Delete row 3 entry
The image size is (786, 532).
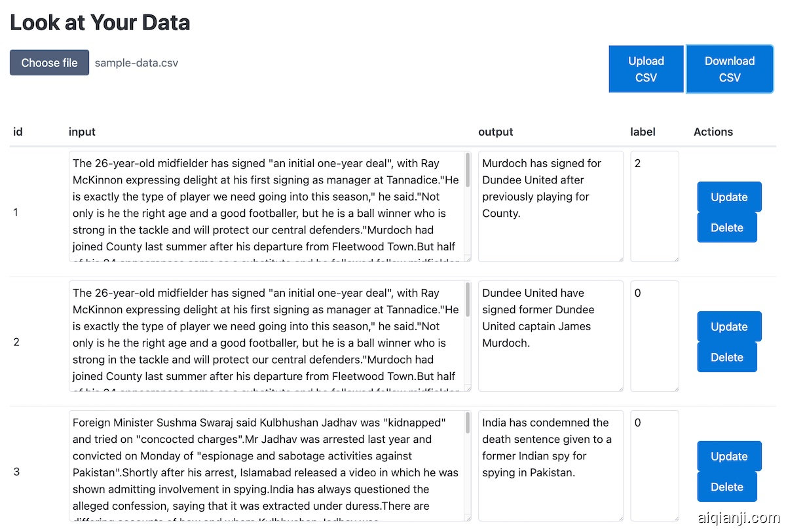point(726,487)
